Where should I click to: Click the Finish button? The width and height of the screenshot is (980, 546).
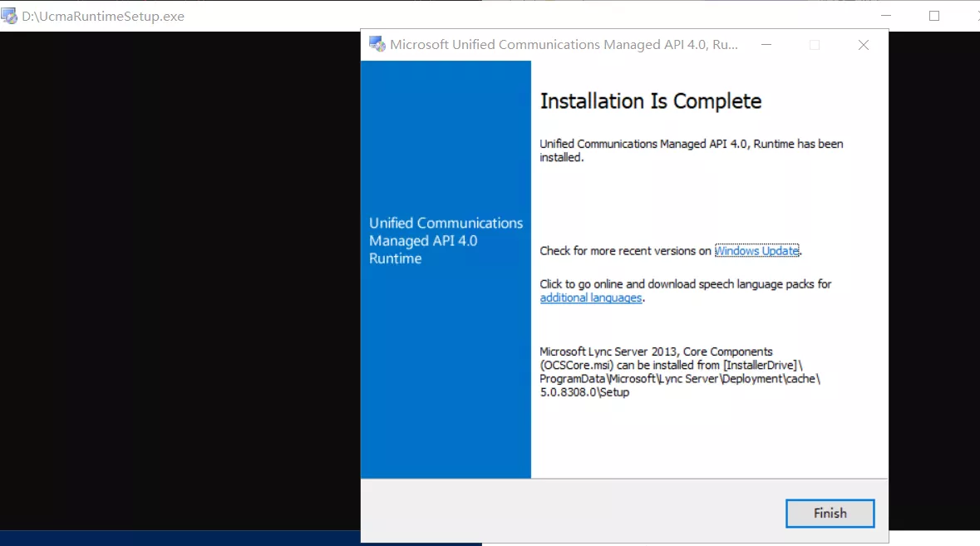(x=830, y=514)
